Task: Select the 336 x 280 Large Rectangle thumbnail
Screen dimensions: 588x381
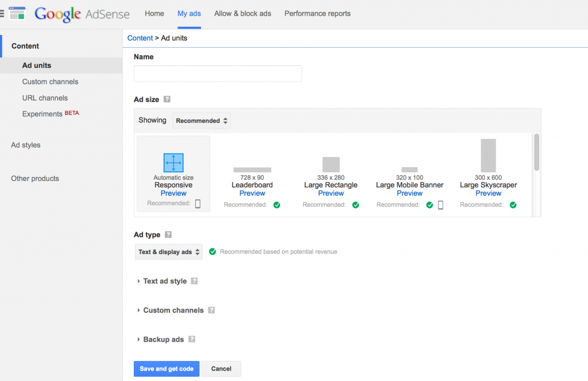Action: [x=331, y=164]
